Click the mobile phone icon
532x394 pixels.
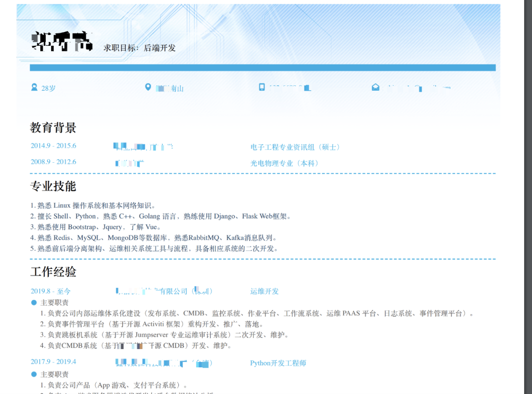262,87
